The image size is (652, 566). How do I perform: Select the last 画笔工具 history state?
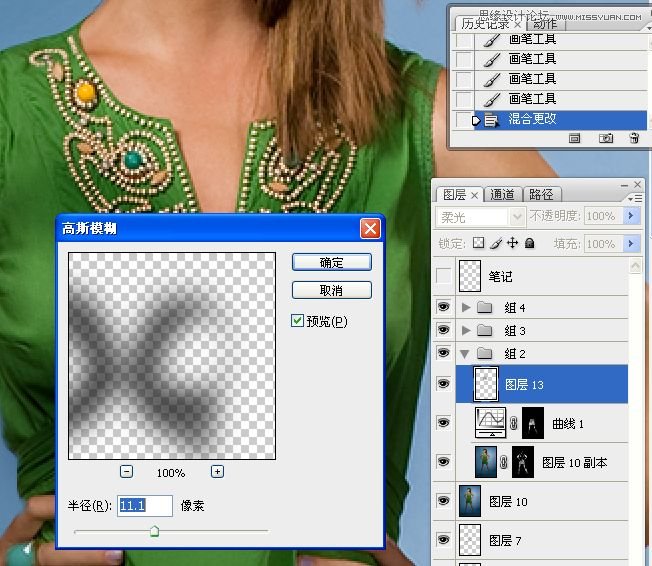click(561, 99)
